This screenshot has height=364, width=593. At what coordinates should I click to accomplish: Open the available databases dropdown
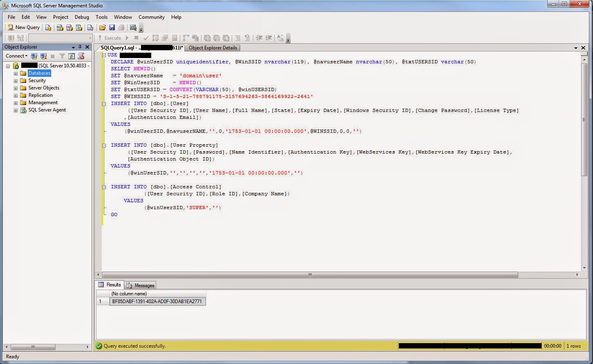(x=91, y=38)
